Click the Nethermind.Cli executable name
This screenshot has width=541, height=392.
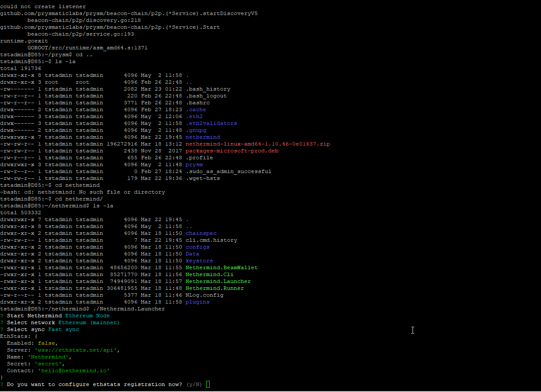[x=210, y=274]
